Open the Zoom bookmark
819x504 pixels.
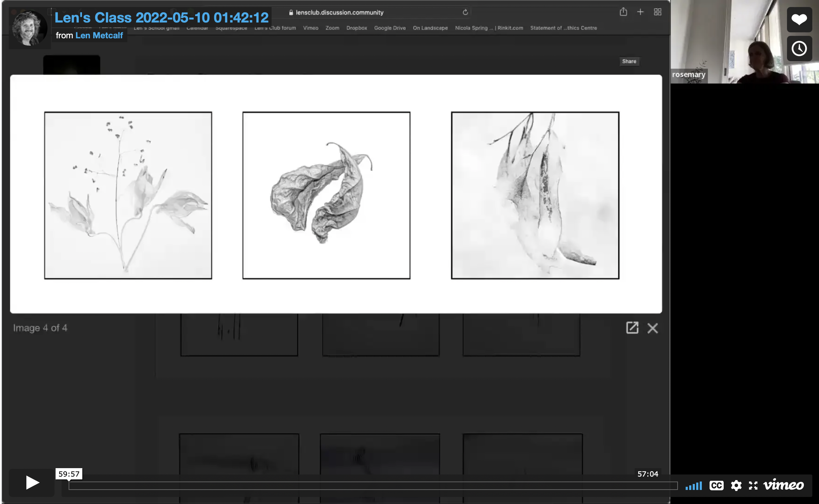pyautogui.click(x=332, y=28)
